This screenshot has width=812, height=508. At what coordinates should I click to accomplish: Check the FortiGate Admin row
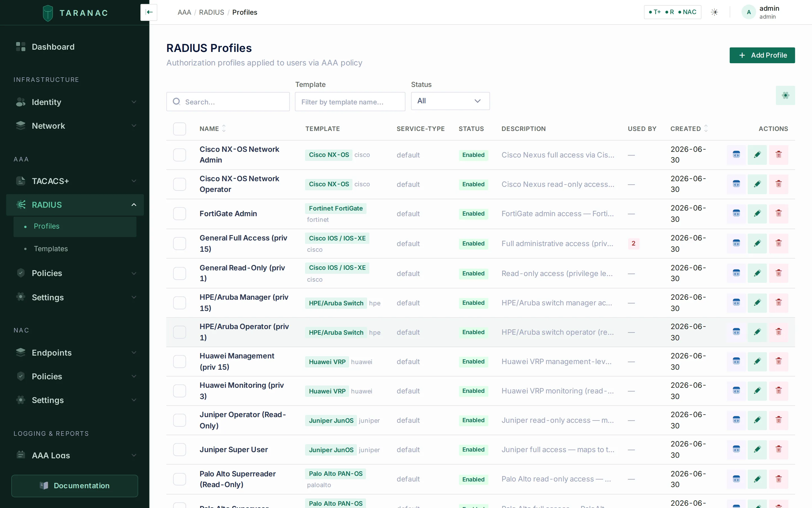(x=180, y=214)
